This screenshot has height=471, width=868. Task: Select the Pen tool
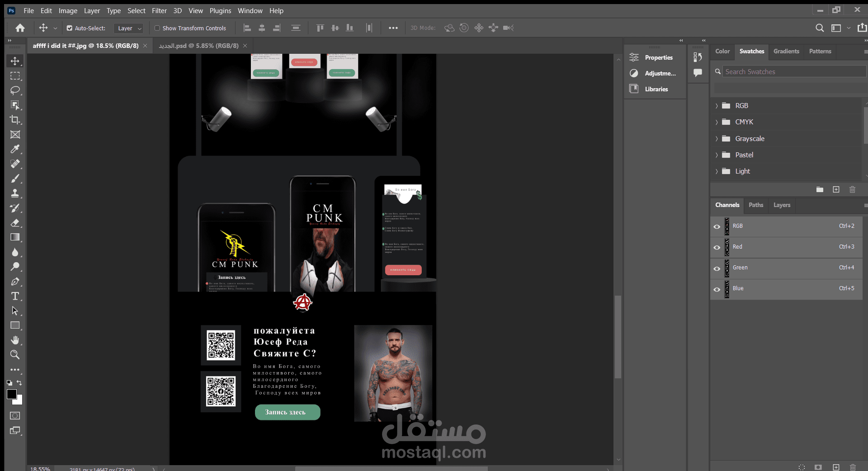click(15, 281)
